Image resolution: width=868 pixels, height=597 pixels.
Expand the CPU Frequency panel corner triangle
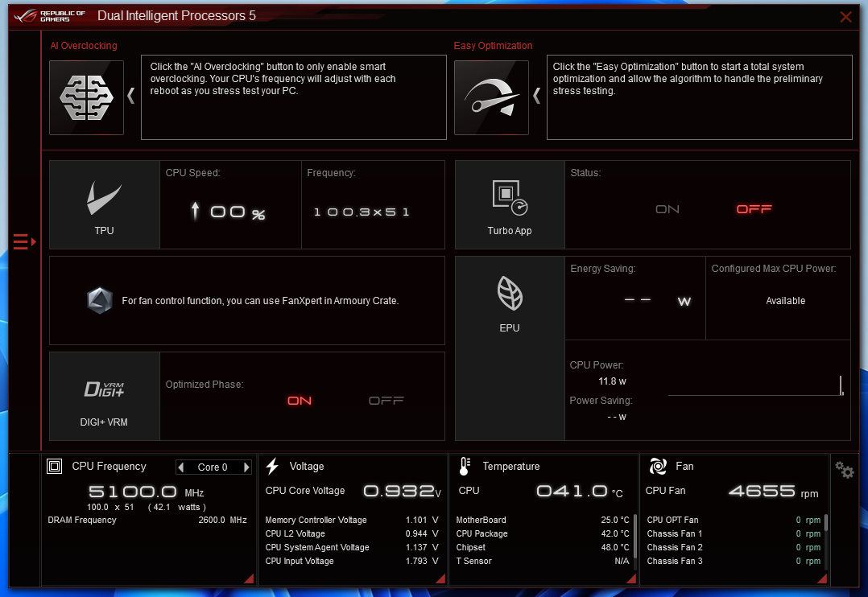250,578
